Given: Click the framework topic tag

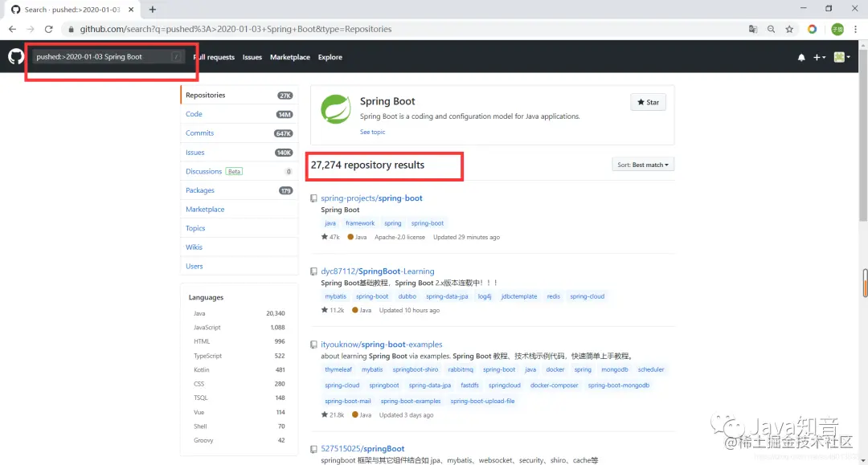Looking at the screenshot, I should [360, 223].
